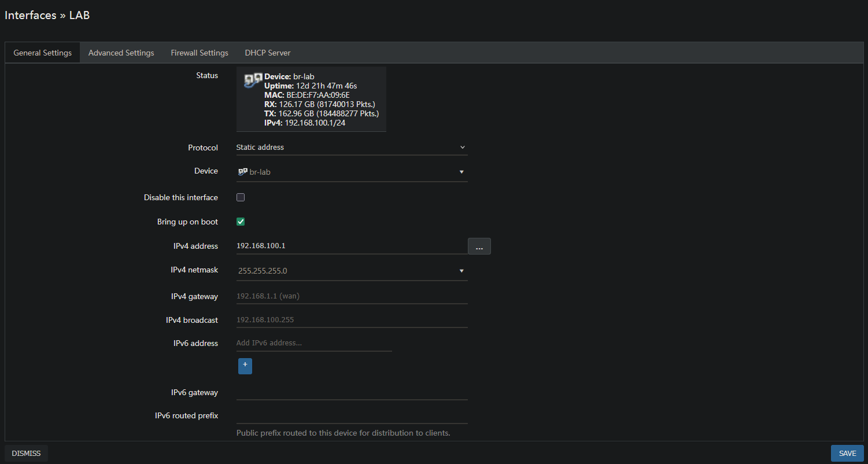The height and width of the screenshot is (464, 868).
Task: Open the Firewall Settings tab
Action: point(199,53)
